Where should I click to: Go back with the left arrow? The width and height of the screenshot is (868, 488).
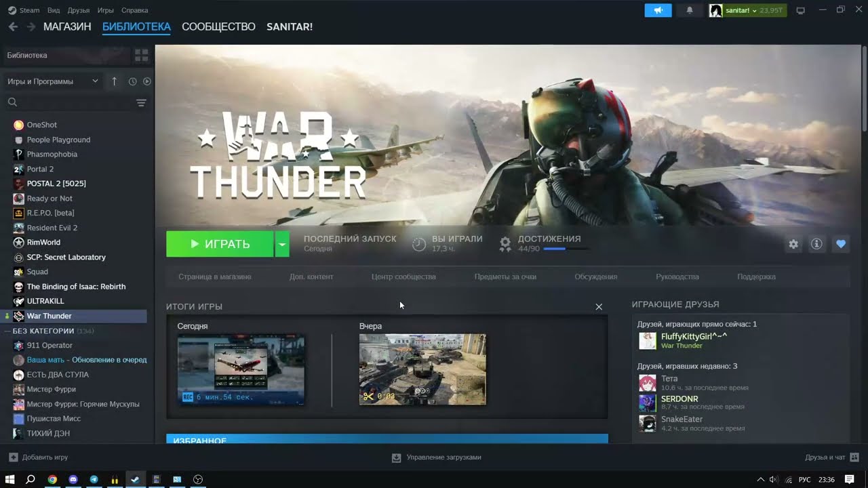pyautogui.click(x=13, y=27)
